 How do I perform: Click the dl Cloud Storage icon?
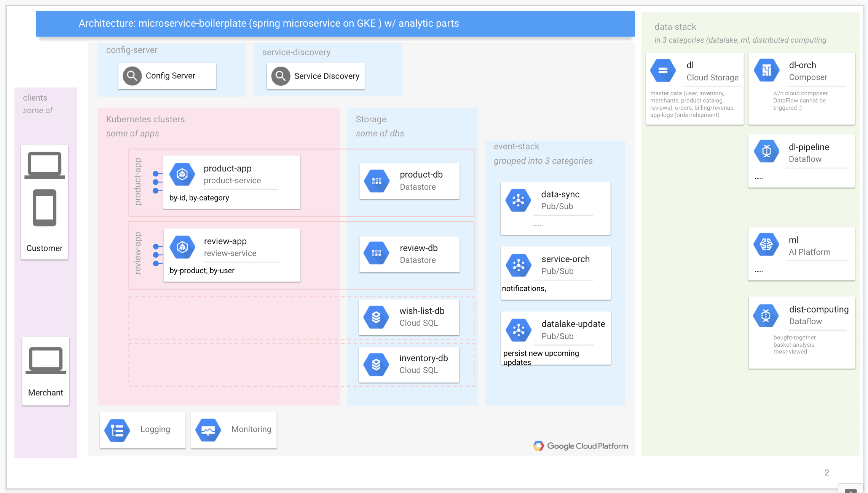(x=663, y=70)
